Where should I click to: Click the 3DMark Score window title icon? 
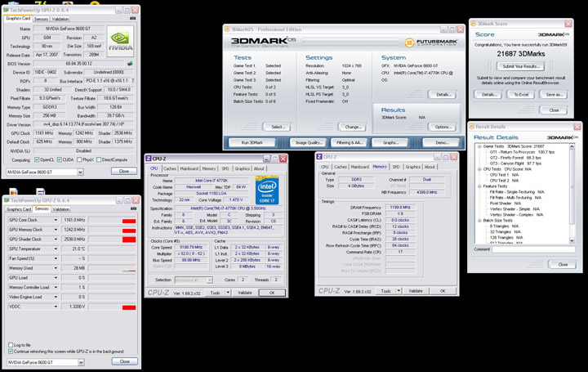coord(473,24)
